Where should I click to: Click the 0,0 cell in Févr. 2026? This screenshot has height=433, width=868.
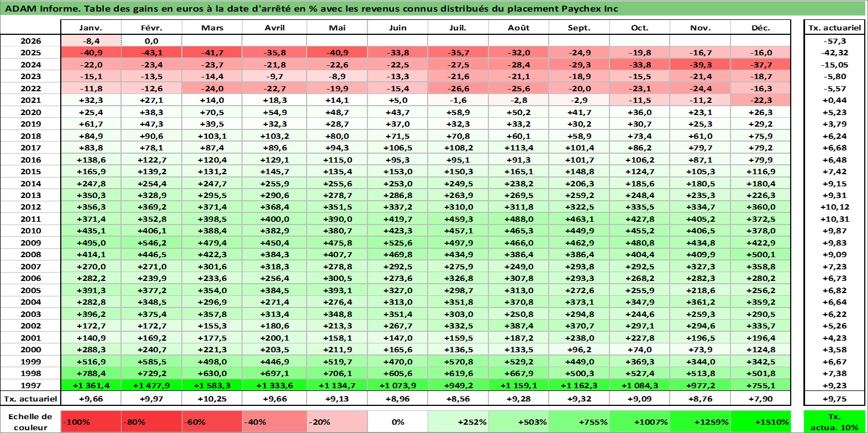pos(151,41)
